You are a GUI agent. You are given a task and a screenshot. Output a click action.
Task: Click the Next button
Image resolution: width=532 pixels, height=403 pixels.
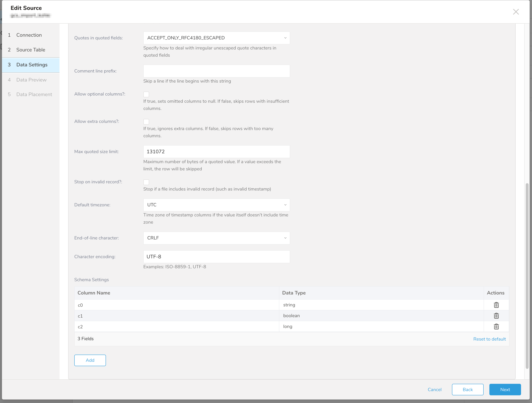coord(505,390)
